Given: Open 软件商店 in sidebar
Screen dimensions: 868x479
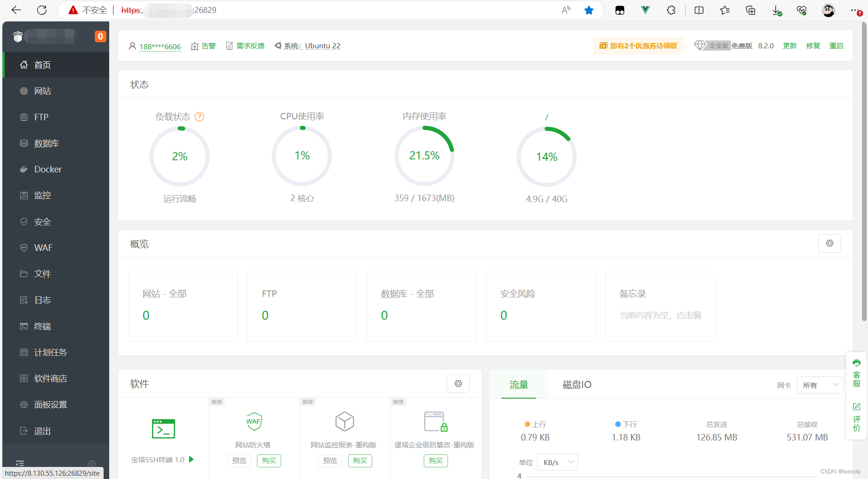Looking at the screenshot, I should [x=56, y=378].
